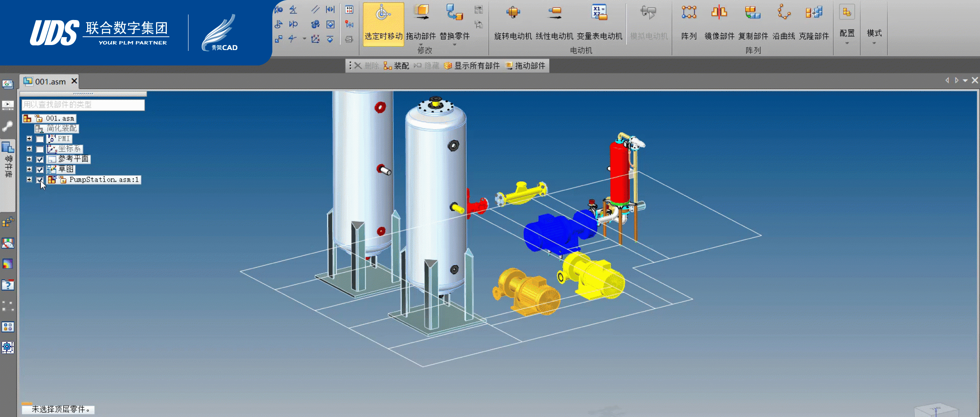Viewport: 980px width, 417px height.
Task: Click the 配置 configuration icon
Action: pyautogui.click(x=847, y=13)
